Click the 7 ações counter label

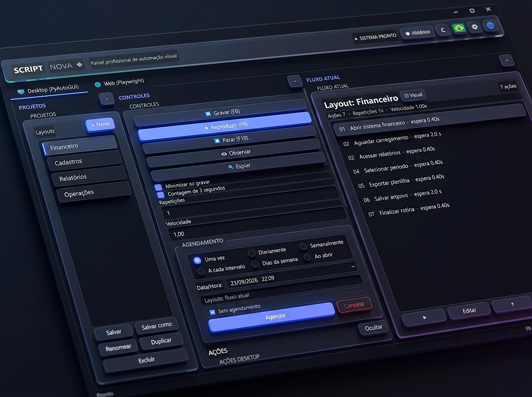point(508,87)
